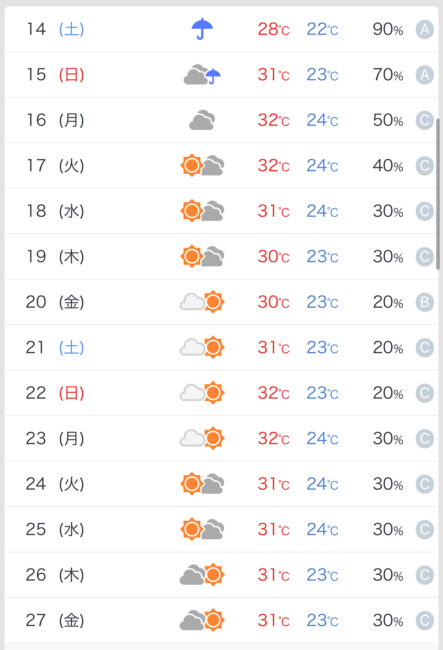The width and height of the screenshot is (443, 650).
Task: Click the blue umbrella icon for the 14th
Action: pyautogui.click(x=202, y=29)
